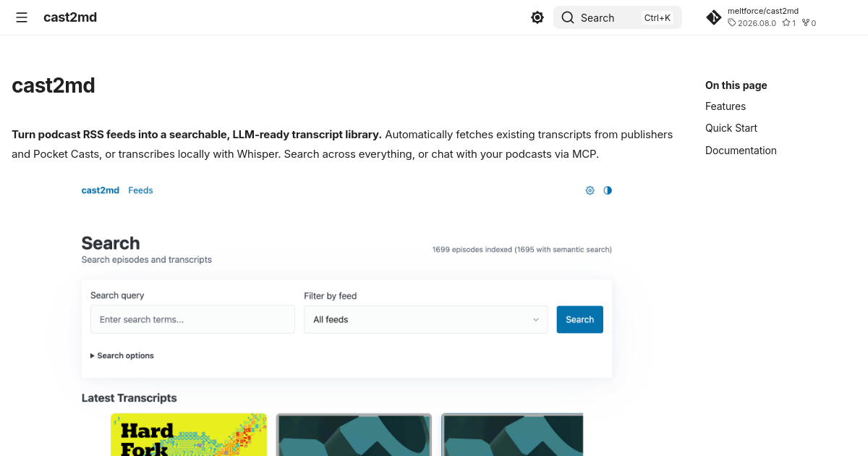Click the Ctrl+K shortcut badge

658,18
